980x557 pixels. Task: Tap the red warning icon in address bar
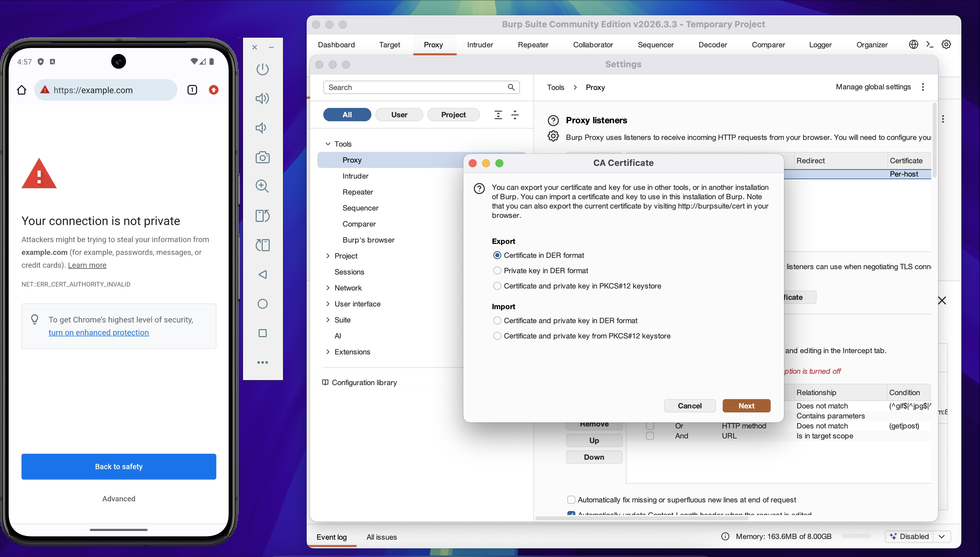point(45,90)
